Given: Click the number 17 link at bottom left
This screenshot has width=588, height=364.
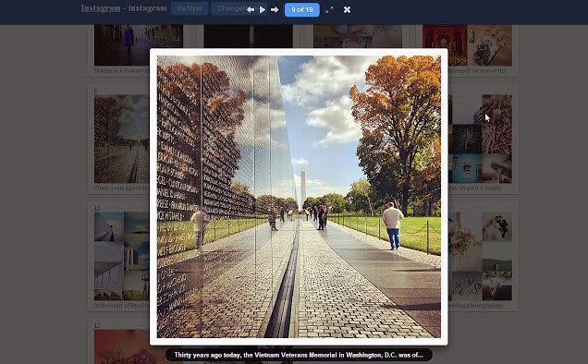Looking at the screenshot, I should tap(97, 325).
